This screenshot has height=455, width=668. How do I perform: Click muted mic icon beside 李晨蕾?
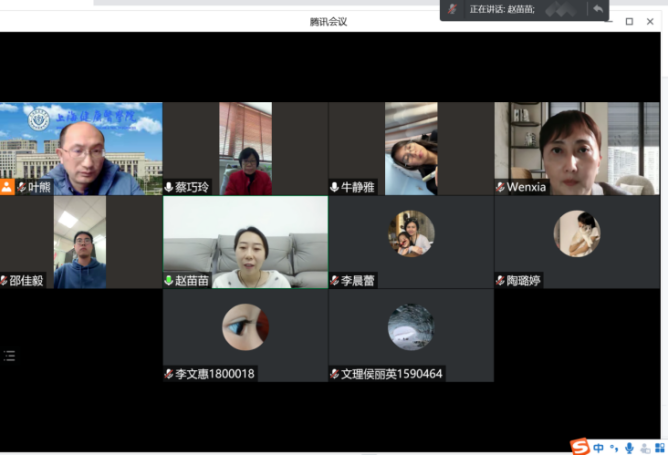click(x=335, y=281)
